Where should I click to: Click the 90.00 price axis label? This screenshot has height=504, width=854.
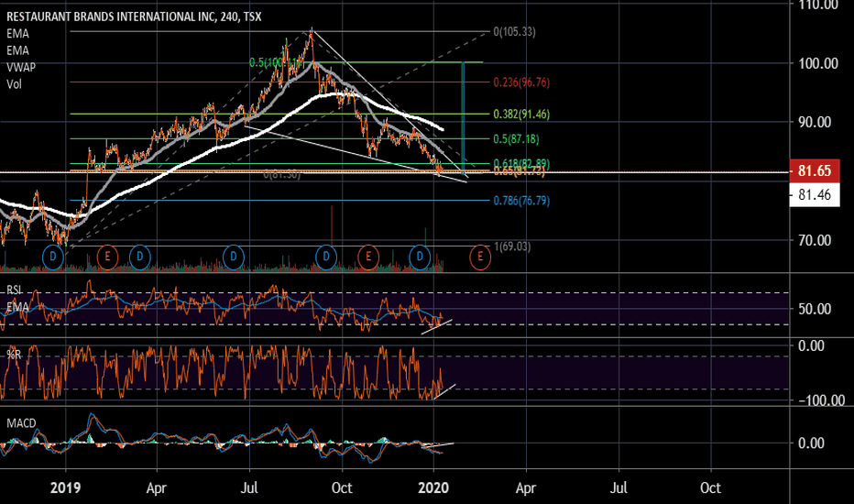point(815,123)
